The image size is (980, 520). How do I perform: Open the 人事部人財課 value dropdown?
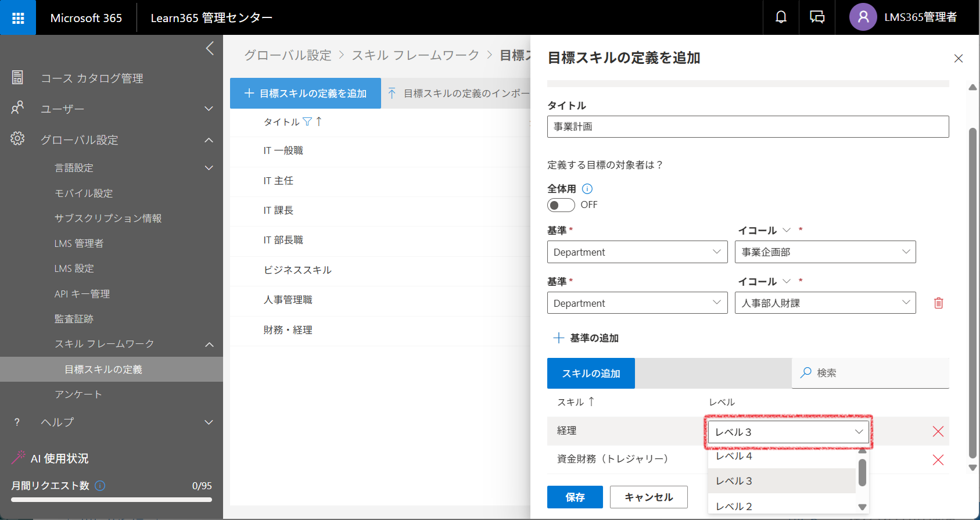coord(825,303)
